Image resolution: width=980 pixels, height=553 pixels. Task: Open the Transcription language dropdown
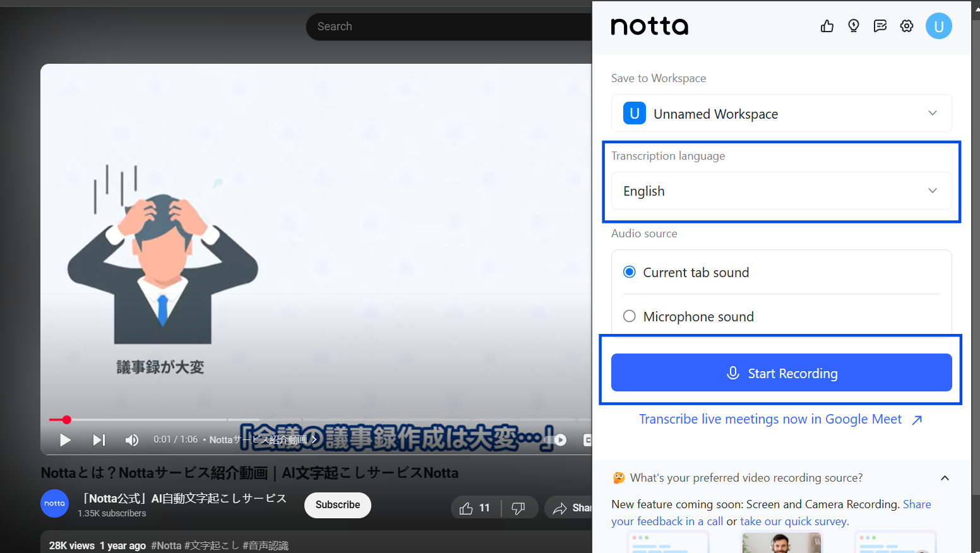tap(782, 191)
